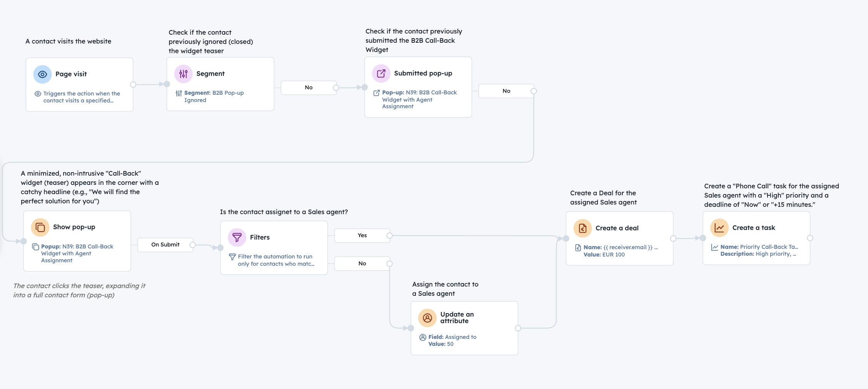Viewport: 868px width, 389px height.
Task: Click the Create a deal icon
Action: pos(583,228)
